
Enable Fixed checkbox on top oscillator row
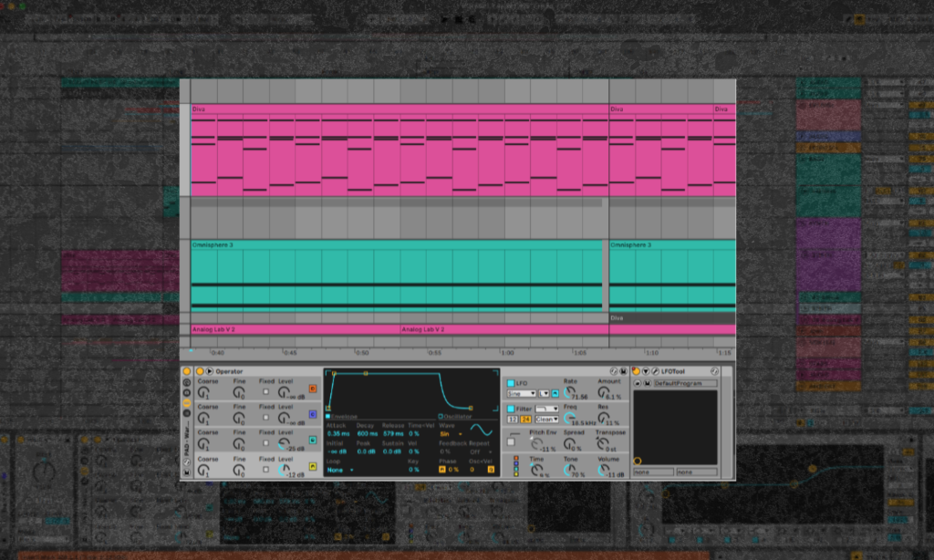point(266,392)
